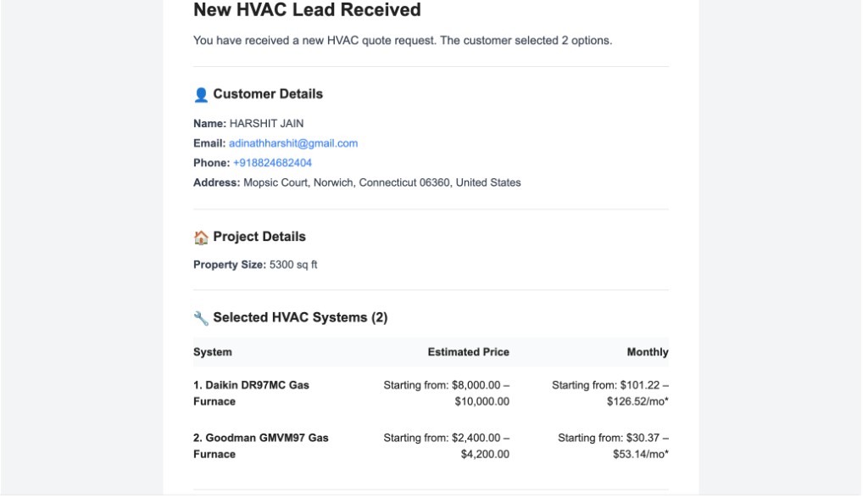Screen dimensions: 868x498
Task: Click the System column header
Action: (213, 352)
